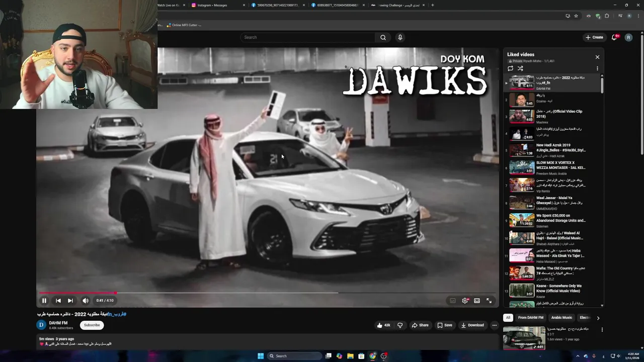
Task: Switch to theater mode view
Action: (477, 301)
